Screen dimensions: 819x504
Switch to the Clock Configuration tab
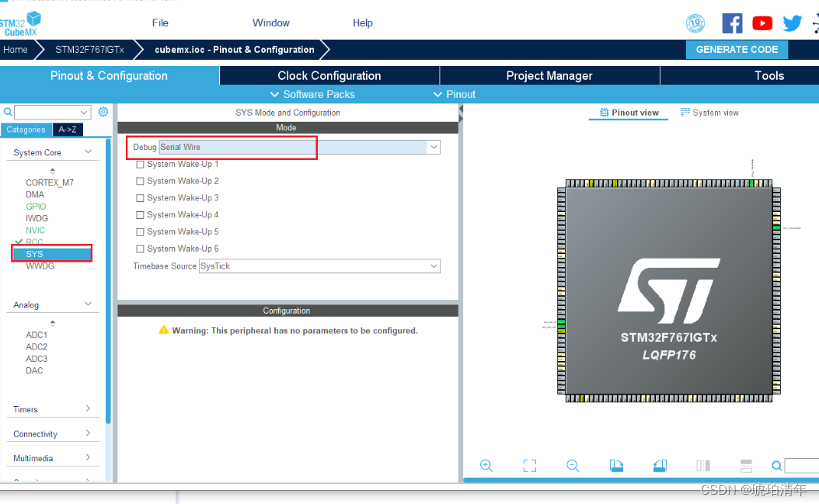pyautogui.click(x=329, y=75)
